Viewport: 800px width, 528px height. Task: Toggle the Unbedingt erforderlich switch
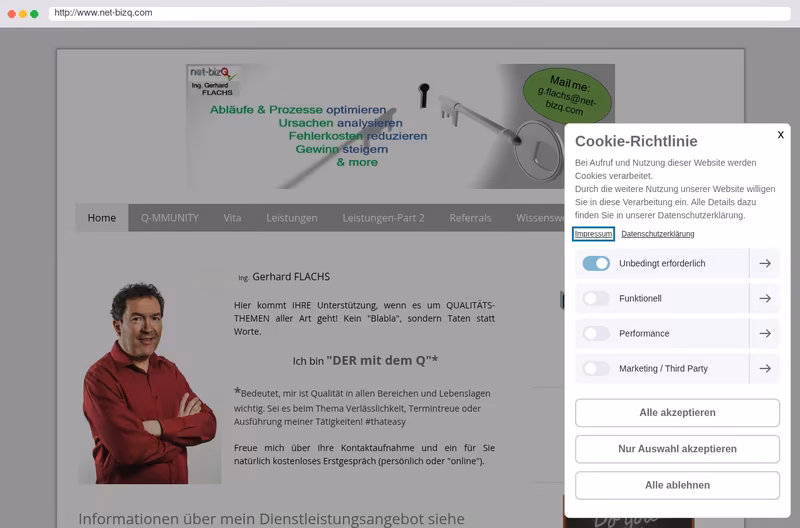596,263
